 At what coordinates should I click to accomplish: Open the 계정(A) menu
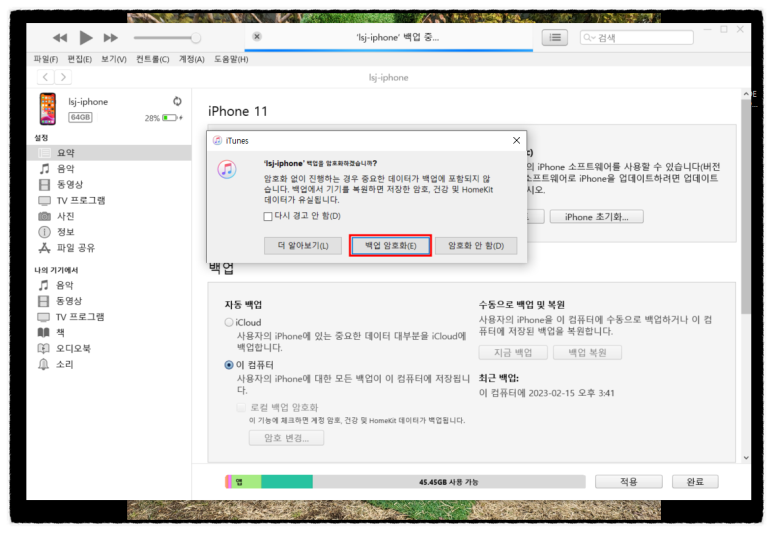(191, 59)
